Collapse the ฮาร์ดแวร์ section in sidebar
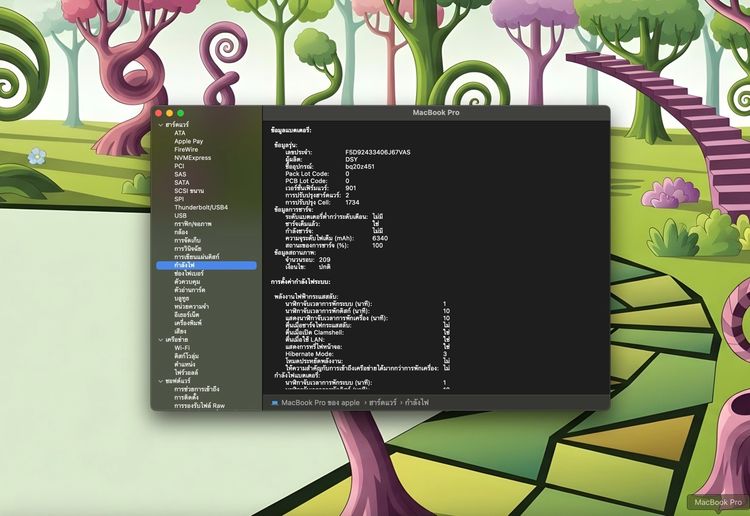This screenshot has width=750, height=516. tap(160, 124)
